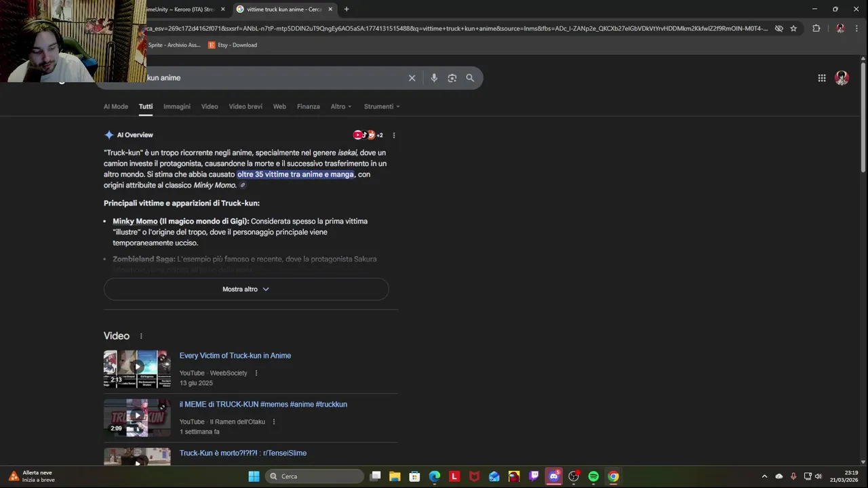Open Microsoft Edge from taskbar
Screen dimensions: 868x488
(435, 476)
